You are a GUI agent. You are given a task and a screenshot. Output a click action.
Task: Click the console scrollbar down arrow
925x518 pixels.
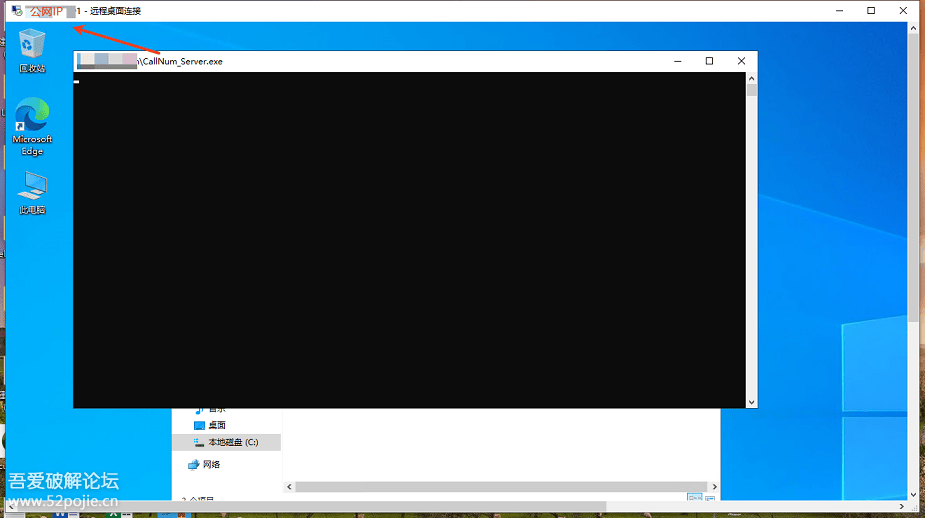[752, 402]
